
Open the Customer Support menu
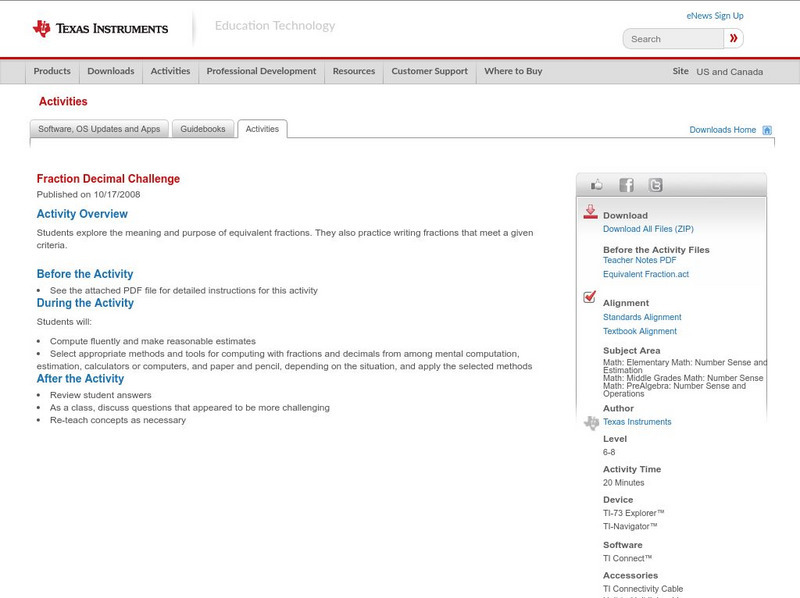(x=430, y=71)
